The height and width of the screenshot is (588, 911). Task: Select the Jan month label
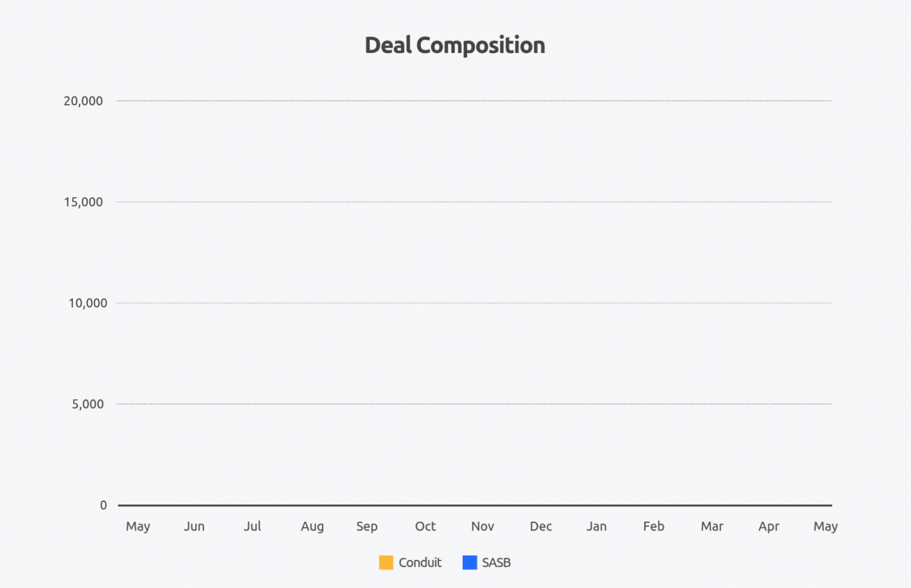597,526
